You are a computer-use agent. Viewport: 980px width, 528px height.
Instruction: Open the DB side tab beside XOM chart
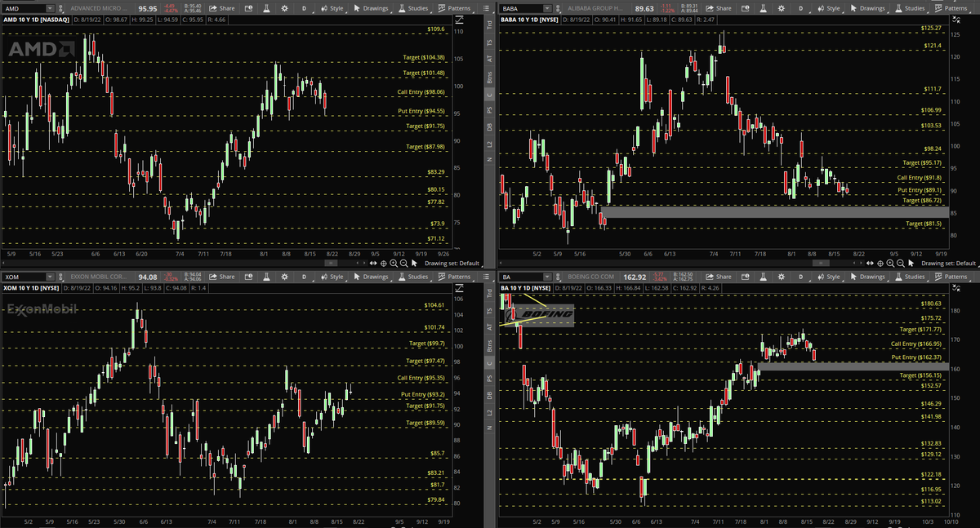pos(489,396)
